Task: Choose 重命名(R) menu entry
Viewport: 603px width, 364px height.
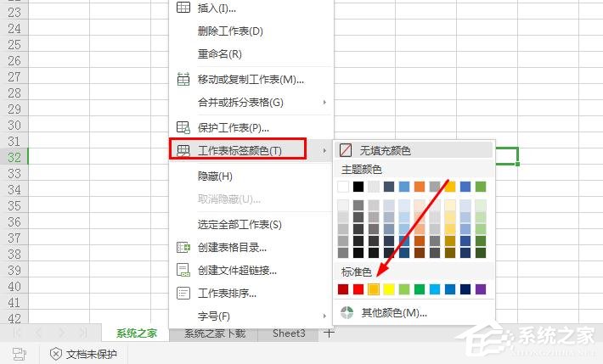Action: click(x=220, y=53)
